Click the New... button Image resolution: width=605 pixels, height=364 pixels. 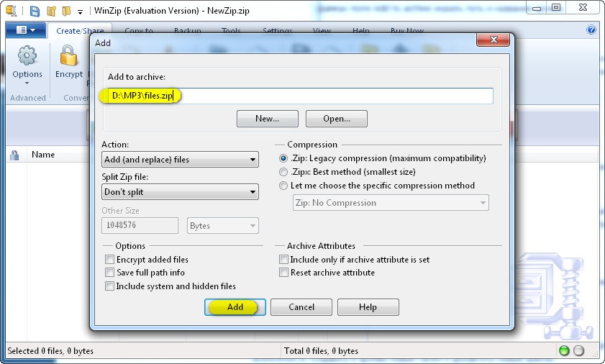268,119
